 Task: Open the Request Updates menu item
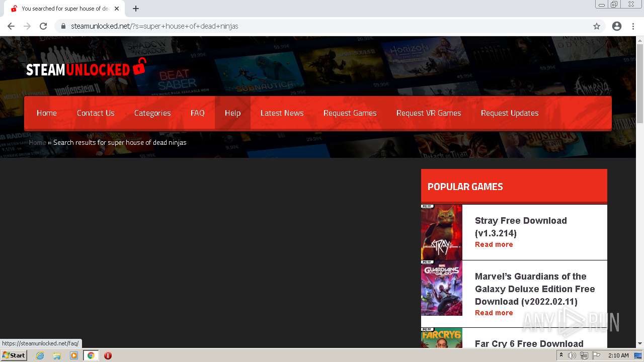tap(510, 113)
